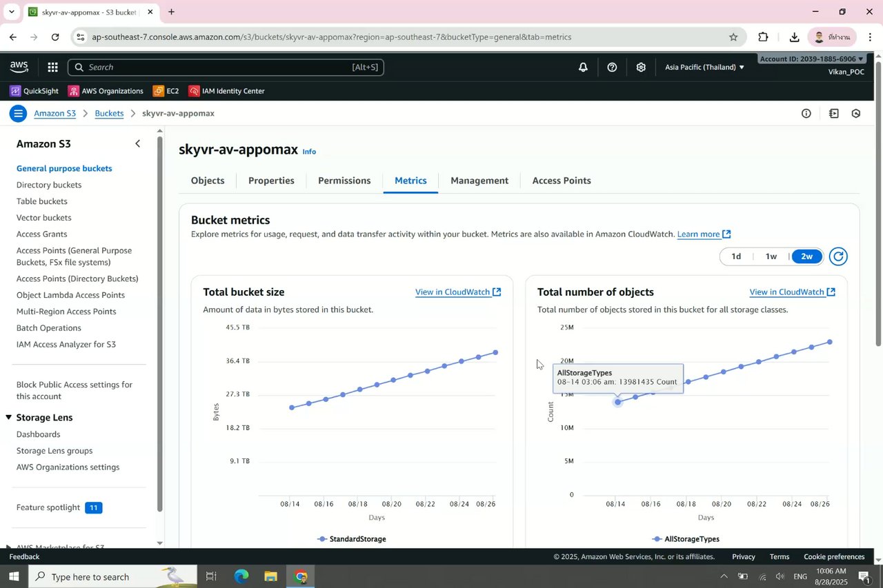Viewport: 883px width, 588px height.
Task: Open IAM Identity Center favorite shortcut
Action: pyautogui.click(x=227, y=91)
